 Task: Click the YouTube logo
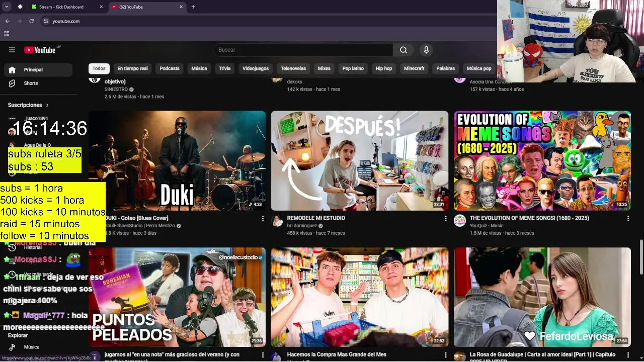pyautogui.click(x=40, y=50)
